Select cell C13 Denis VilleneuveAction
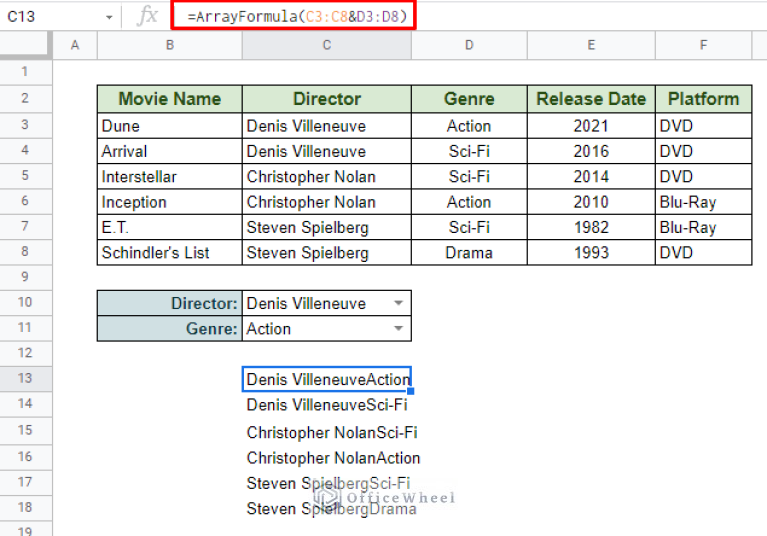This screenshot has width=767, height=536. [326, 380]
